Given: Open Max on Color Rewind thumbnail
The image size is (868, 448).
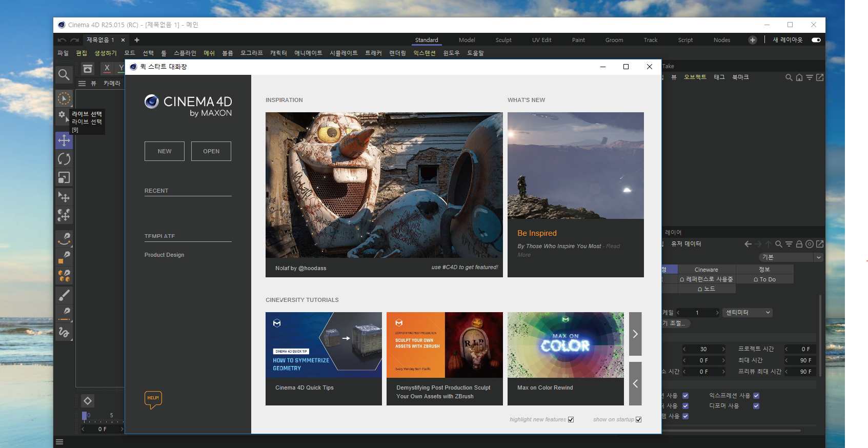Looking at the screenshot, I should click(566, 345).
